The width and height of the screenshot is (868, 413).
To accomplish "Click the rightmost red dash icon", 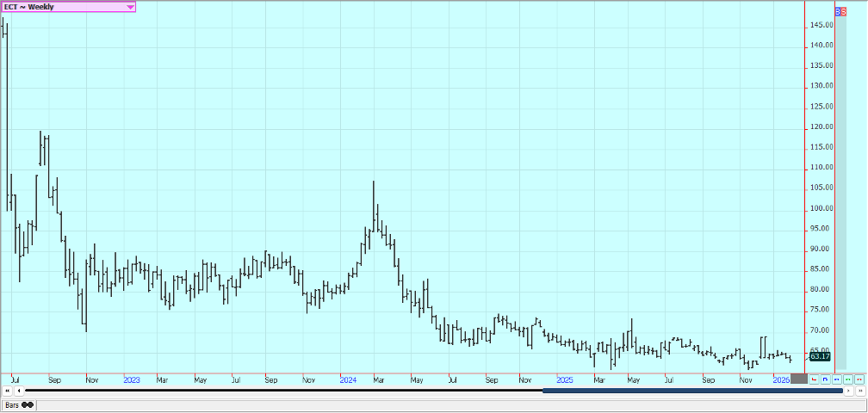I will click(859, 379).
